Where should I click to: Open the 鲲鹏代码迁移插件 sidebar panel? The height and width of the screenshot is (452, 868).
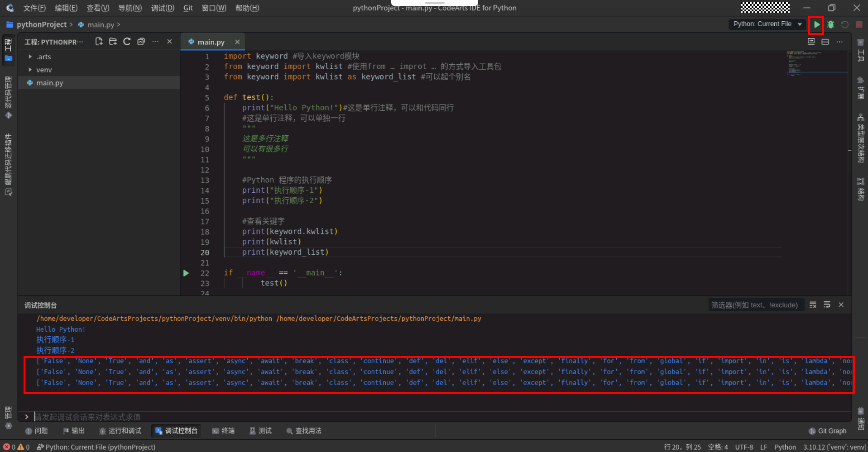[x=8, y=165]
